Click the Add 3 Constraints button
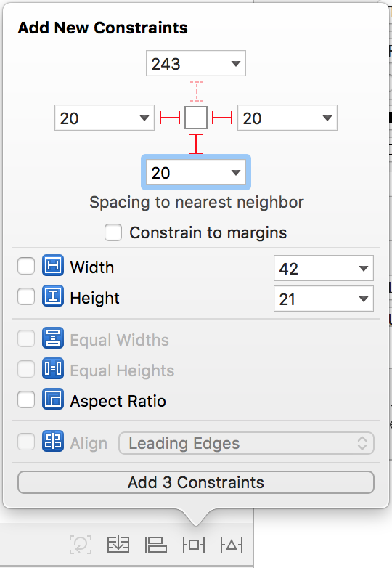Image resolution: width=392 pixels, height=568 pixels. coord(196,482)
